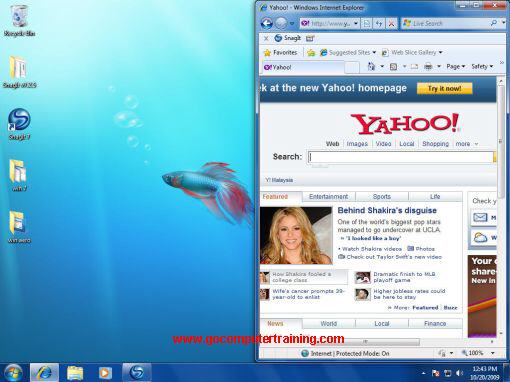Open the Suggested Sites dropdown
The width and height of the screenshot is (510, 382).
pos(374,53)
